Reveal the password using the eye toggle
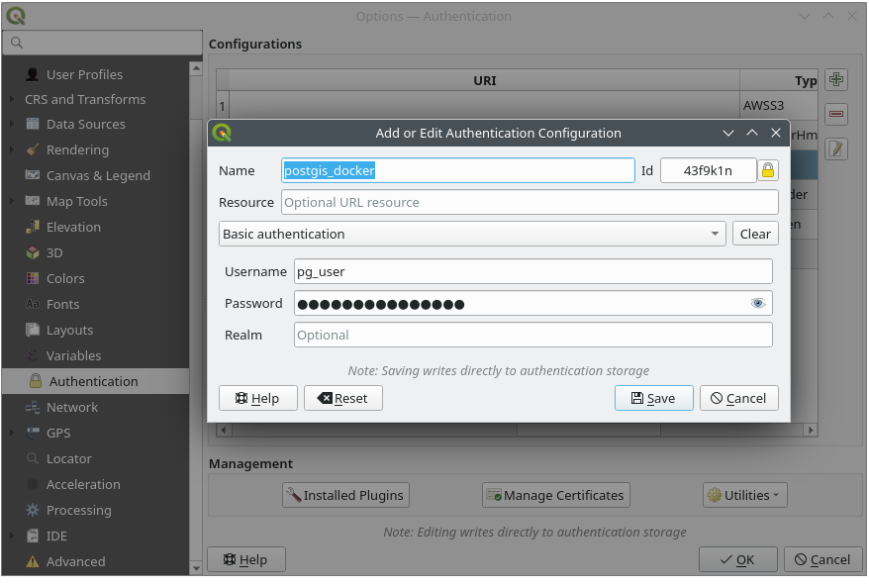869x588 pixels. coord(758,303)
